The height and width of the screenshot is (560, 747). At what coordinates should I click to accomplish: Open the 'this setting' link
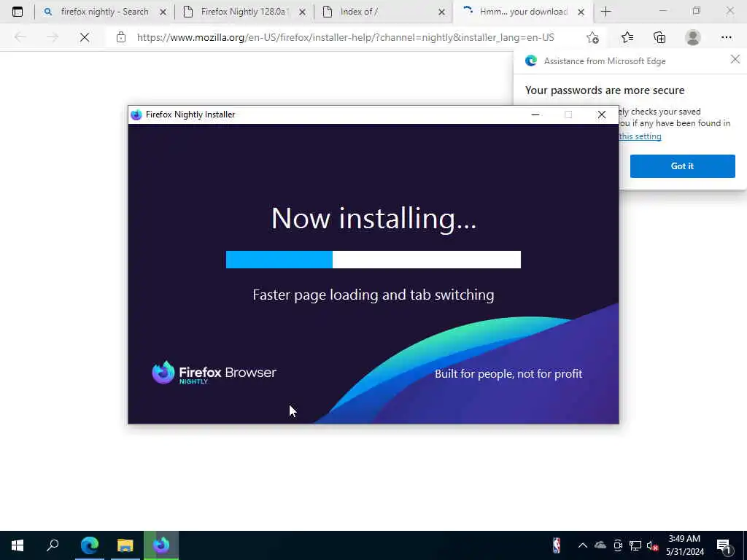[x=640, y=136]
